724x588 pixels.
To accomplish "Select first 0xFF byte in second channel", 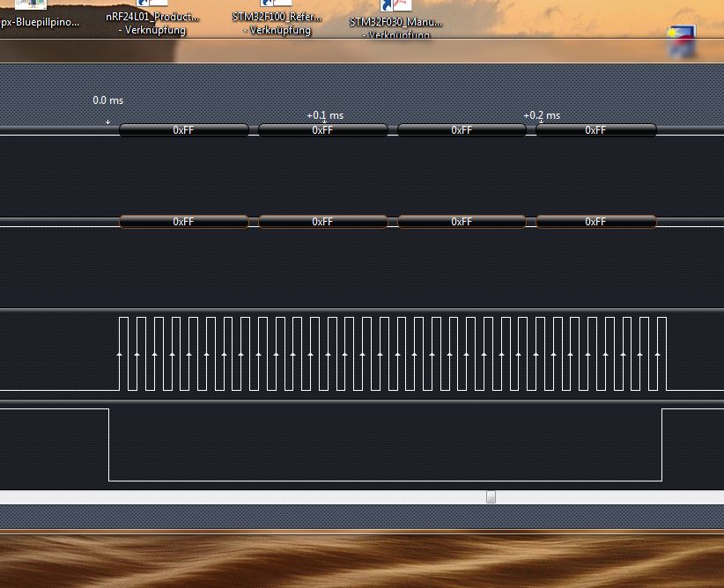I will tap(184, 222).
